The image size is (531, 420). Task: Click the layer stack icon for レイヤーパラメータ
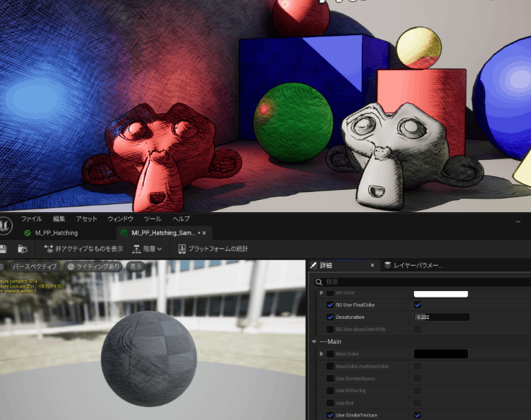(387, 265)
